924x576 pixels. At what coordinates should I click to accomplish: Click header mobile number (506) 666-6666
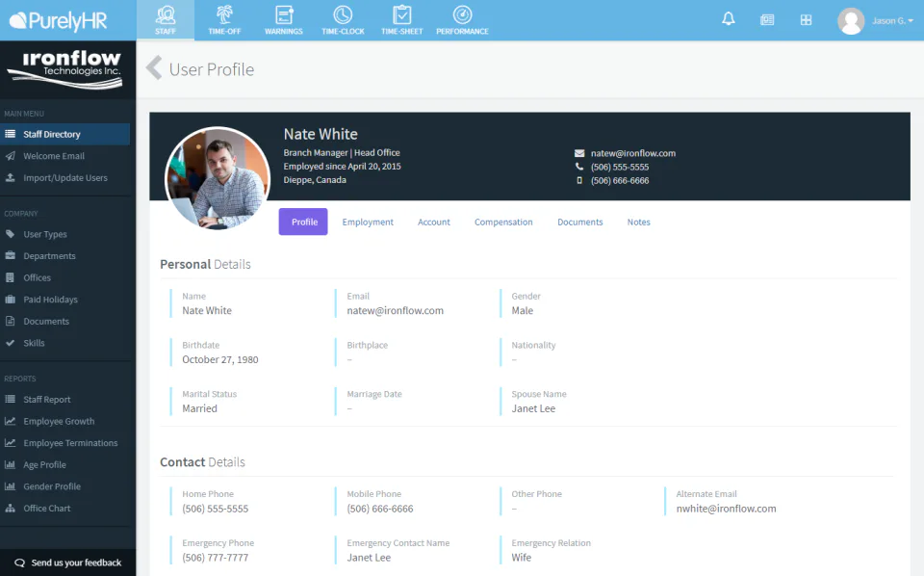point(620,180)
